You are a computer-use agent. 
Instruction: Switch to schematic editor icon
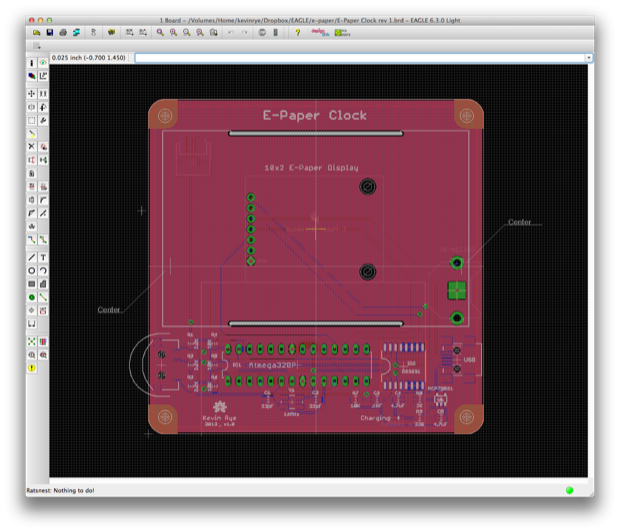coord(94,32)
